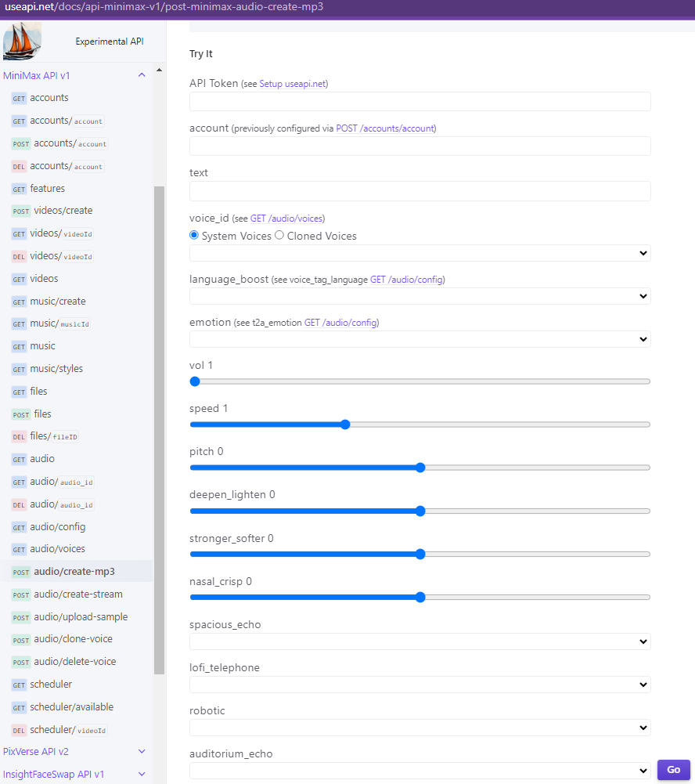
Task: Open GET audio/voices sidebar entry
Action: (x=49, y=549)
